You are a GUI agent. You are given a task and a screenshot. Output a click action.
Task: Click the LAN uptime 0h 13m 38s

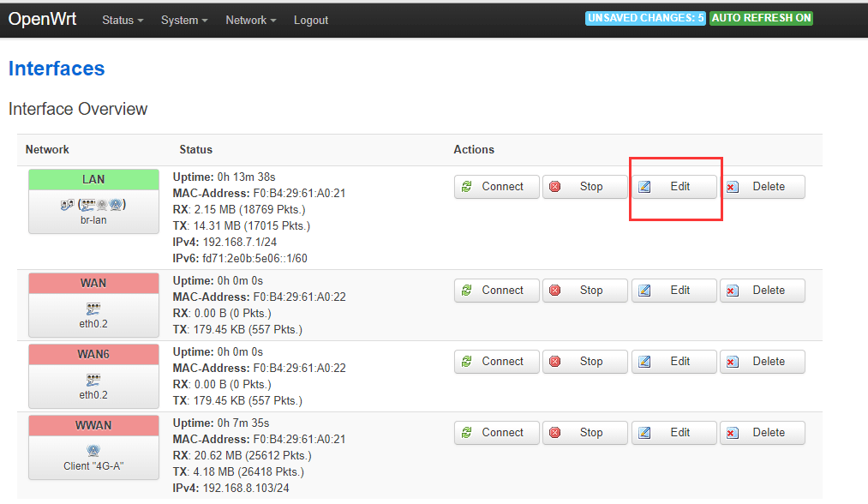pos(246,177)
